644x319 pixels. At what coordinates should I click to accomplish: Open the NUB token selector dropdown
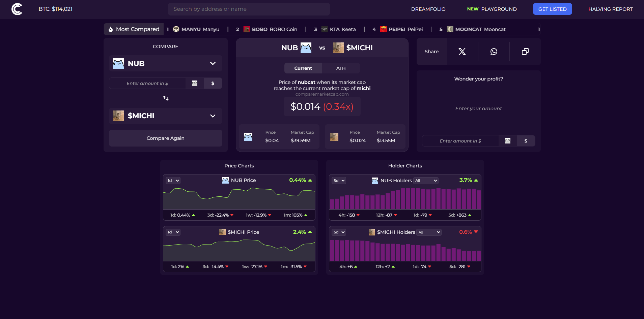[x=213, y=63]
